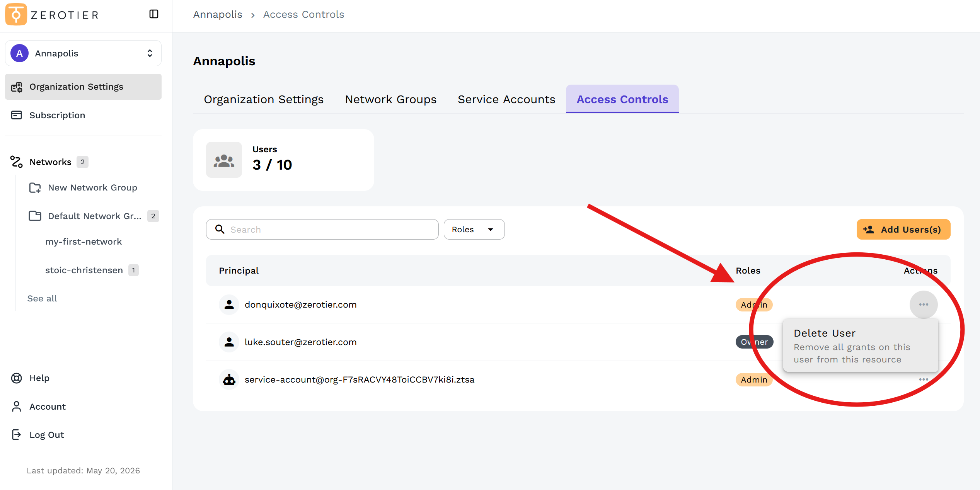
Task: Click donquixote user avatar icon
Action: 229,305
